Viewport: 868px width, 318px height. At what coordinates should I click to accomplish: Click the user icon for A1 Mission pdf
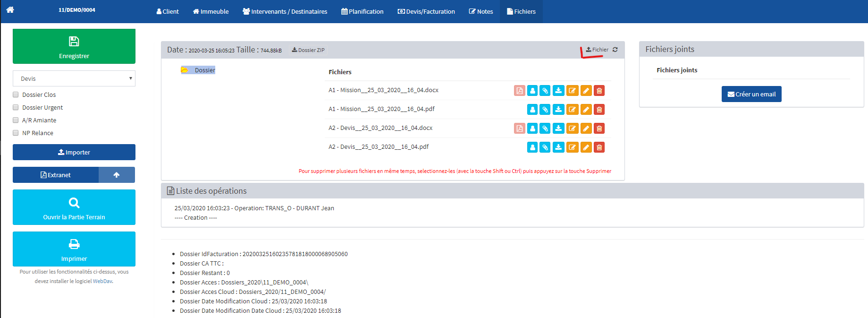(532, 110)
